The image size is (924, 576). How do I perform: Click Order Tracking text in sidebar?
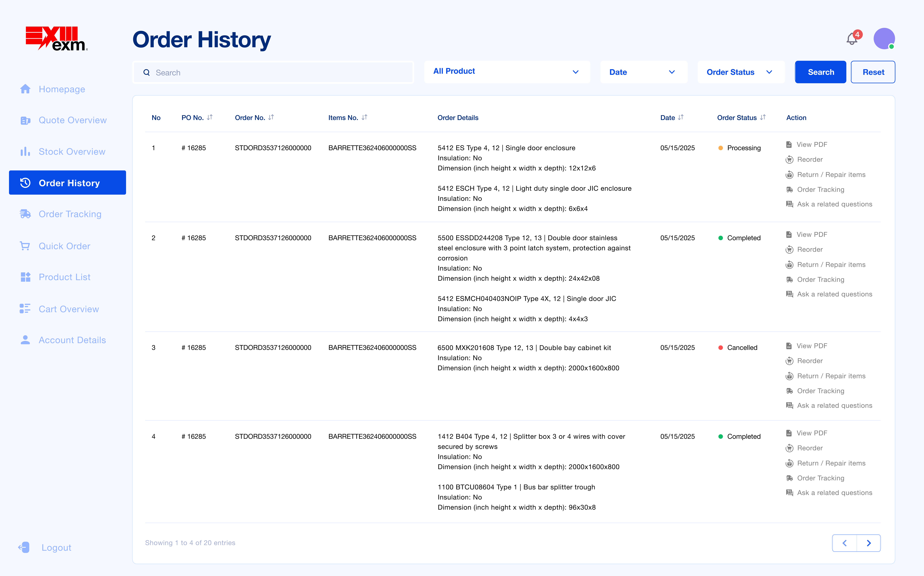pyautogui.click(x=70, y=214)
